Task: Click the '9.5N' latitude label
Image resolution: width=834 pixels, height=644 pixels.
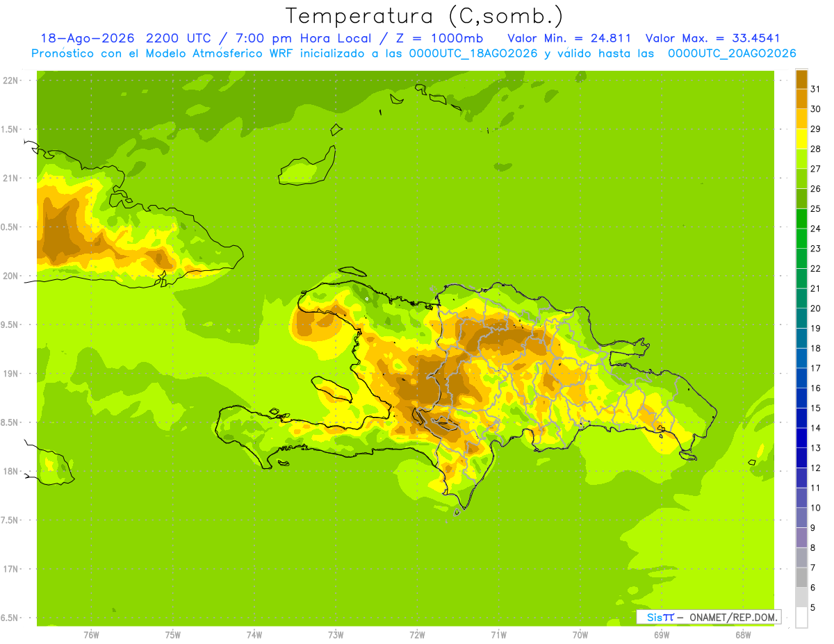Action: 10,324
